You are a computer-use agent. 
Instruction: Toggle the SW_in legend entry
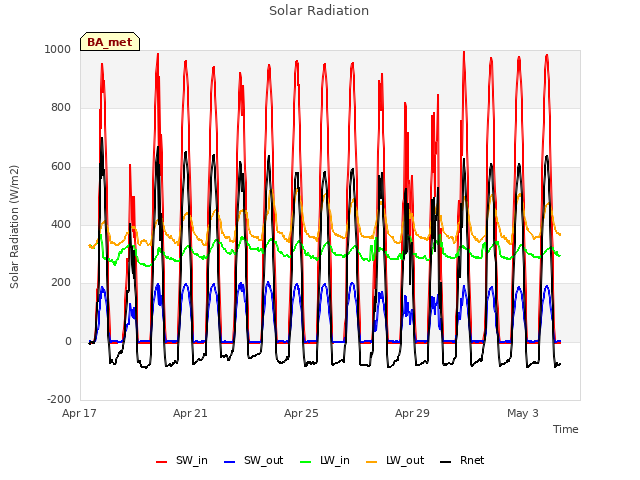(x=182, y=461)
